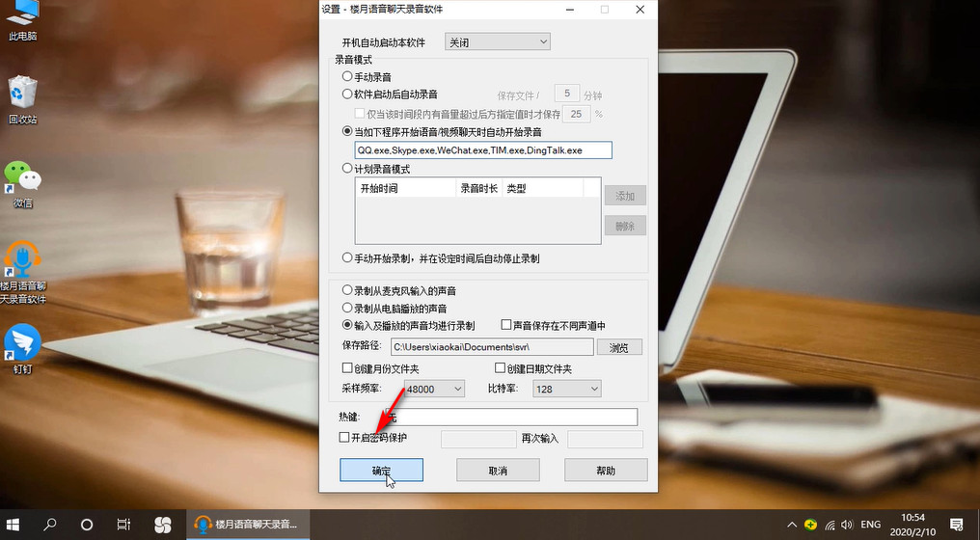This screenshot has width=980, height=540.
Task: Switch ENG input language indicator
Action: tap(871, 525)
